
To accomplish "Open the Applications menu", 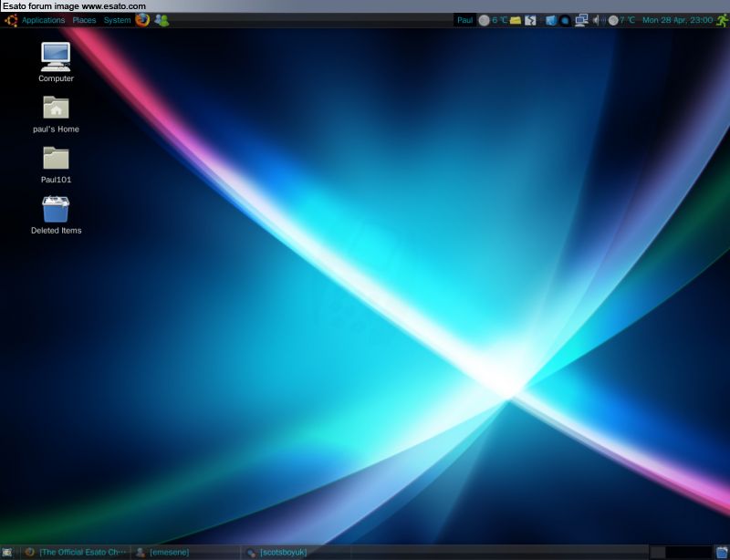I will [x=43, y=20].
